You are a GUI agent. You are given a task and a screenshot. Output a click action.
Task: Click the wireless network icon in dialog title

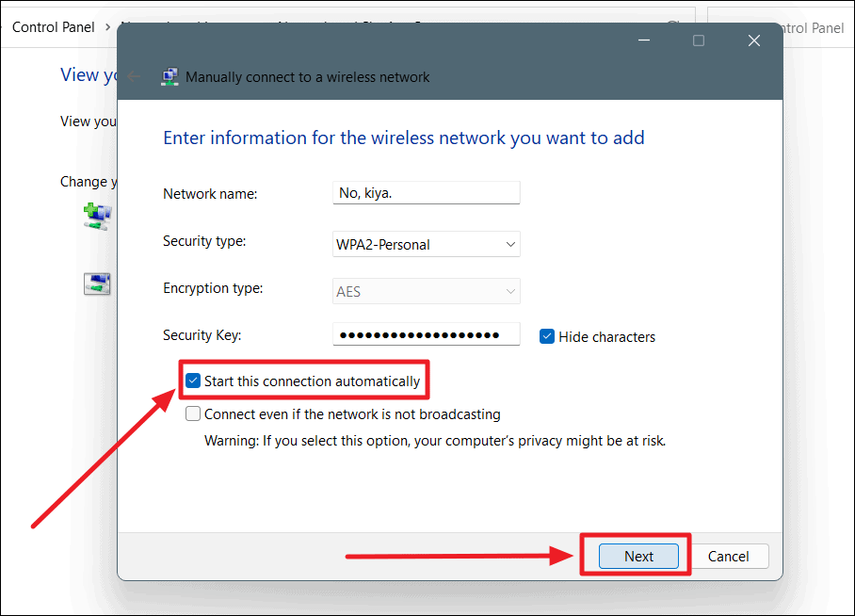170,77
